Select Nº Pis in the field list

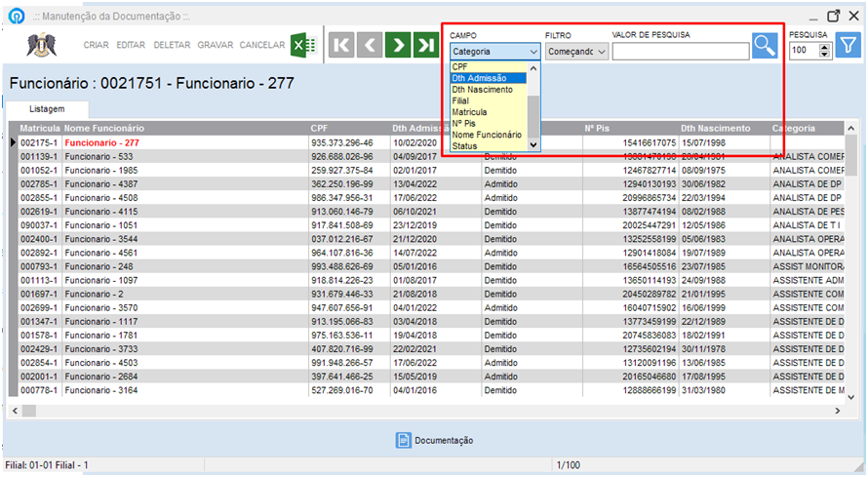click(489, 124)
